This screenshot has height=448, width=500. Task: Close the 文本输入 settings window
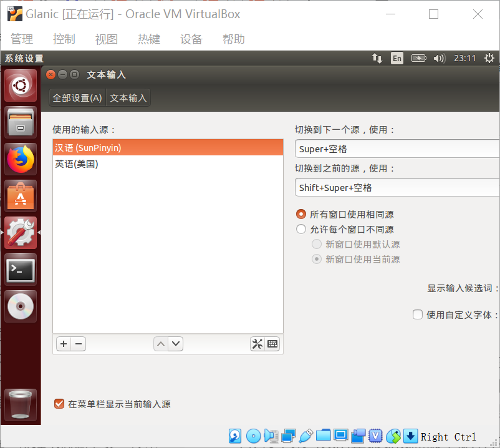[50, 75]
